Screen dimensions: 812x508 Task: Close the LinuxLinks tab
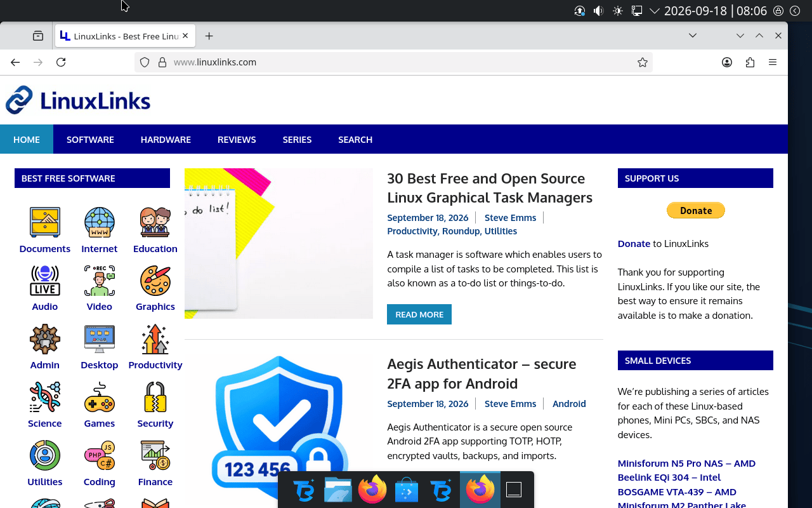point(185,36)
